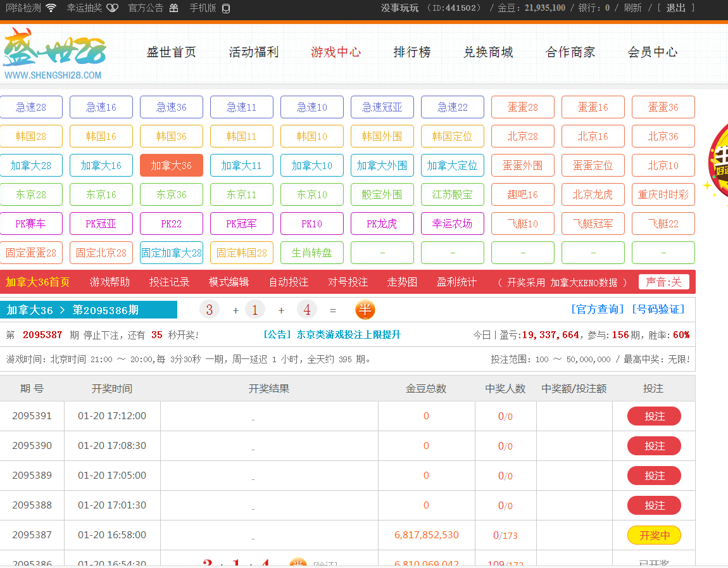Click 退出 to log out
The width and height of the screenshot is (728, 568).
pyautogui.click(x=675, y=8)
